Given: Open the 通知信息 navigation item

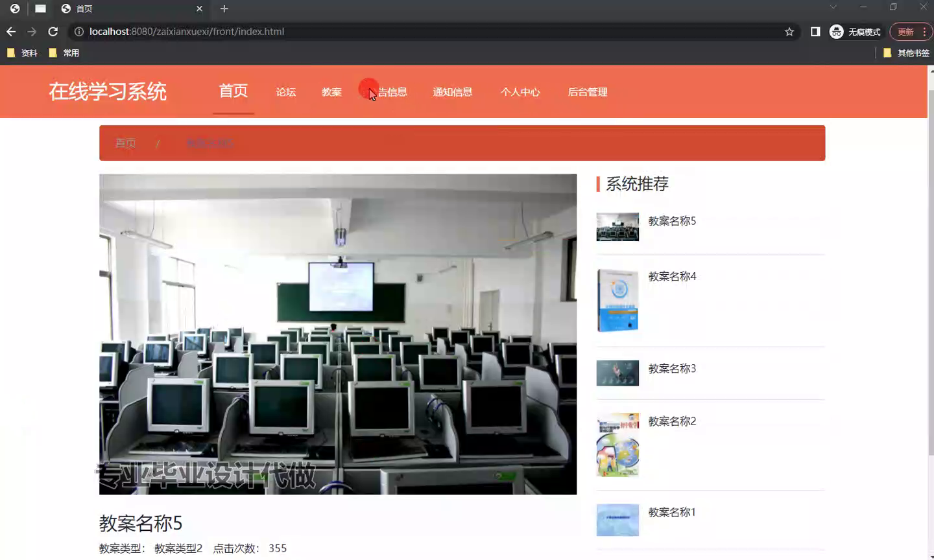Looking at the screenshot, I should (x=453, y=92).
